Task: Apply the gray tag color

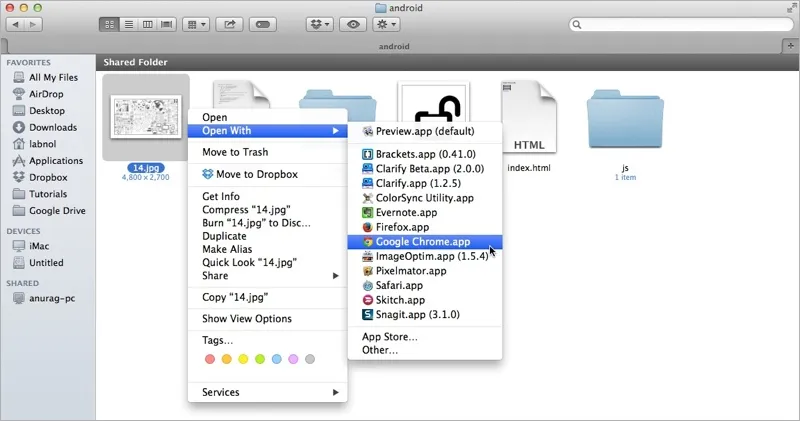Action: 310,359
